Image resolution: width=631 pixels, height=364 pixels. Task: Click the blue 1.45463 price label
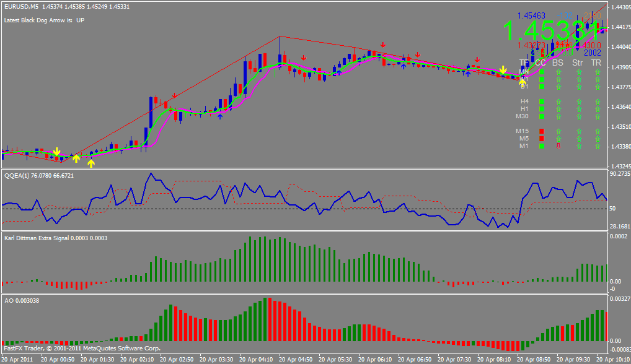[532, 15]
